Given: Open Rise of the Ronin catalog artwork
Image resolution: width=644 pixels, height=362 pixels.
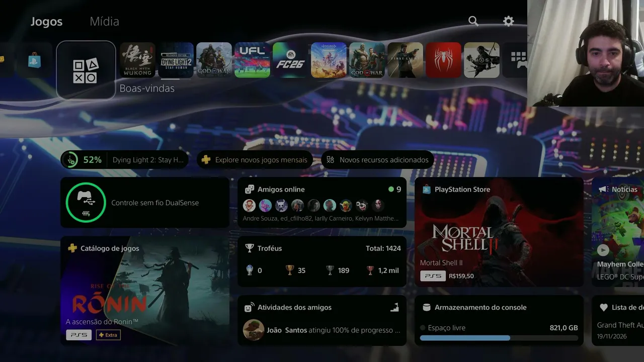Looking at the screenshot, I should (145, 291).
